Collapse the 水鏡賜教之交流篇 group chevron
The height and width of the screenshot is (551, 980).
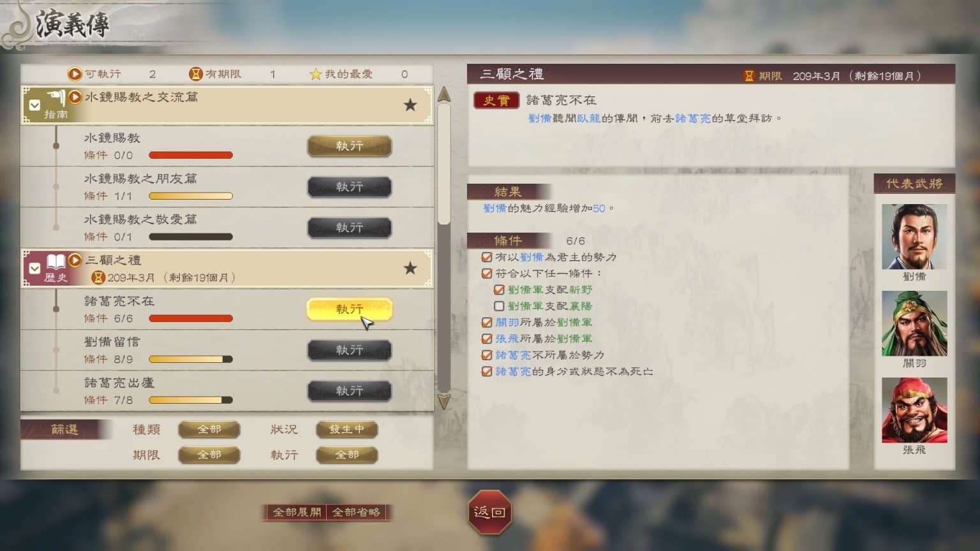34,105
